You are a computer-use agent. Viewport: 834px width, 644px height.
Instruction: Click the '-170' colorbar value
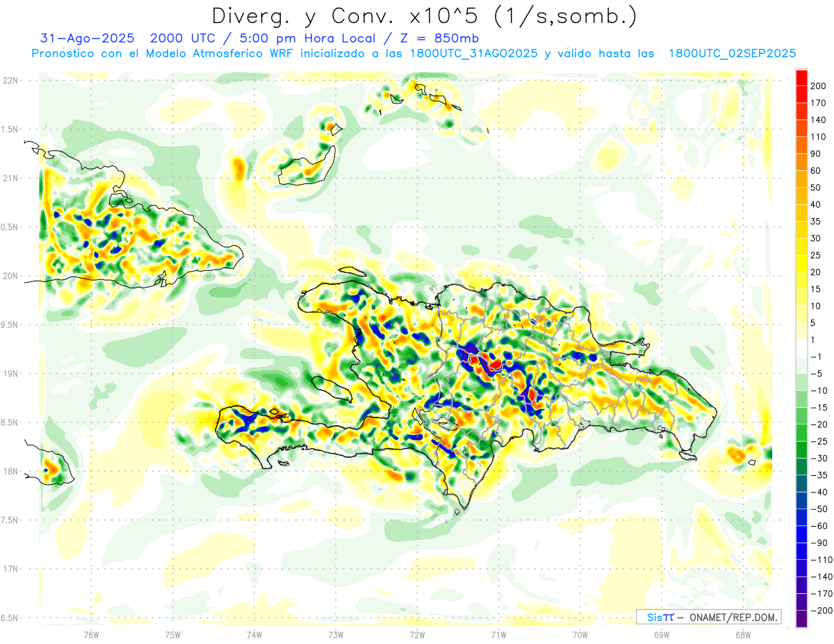[x=821, y=593]
